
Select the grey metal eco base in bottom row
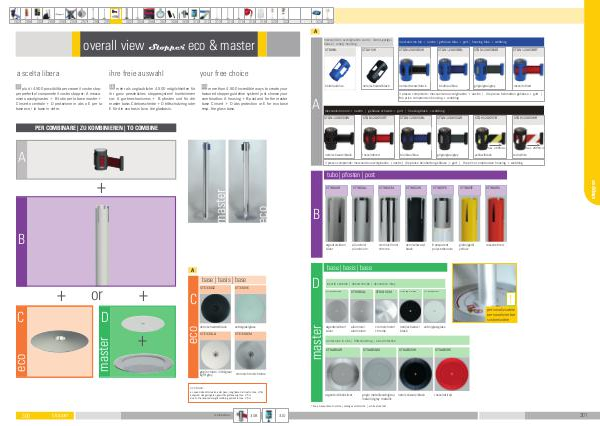tap(250, 354)
